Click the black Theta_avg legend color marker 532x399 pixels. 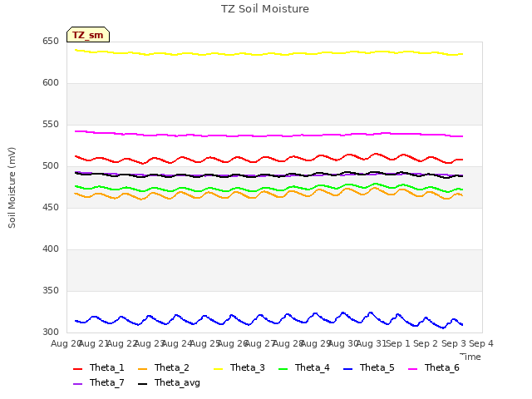[x=142, y=384]
